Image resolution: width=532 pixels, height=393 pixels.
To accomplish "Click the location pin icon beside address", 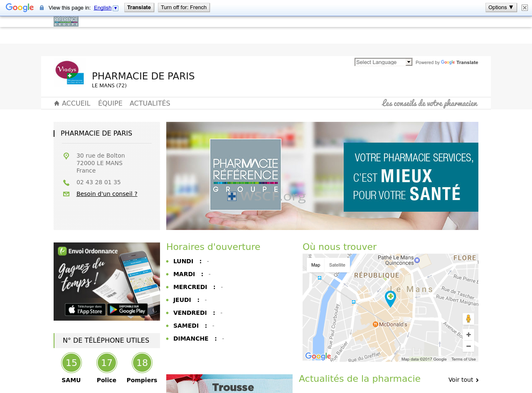I will click(x=66, y=156).
